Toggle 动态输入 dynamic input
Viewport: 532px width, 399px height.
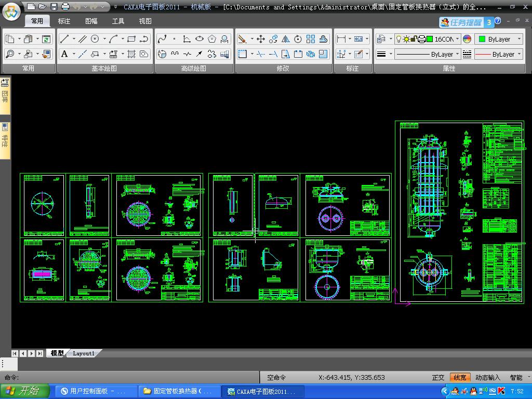tap(487, 378)
